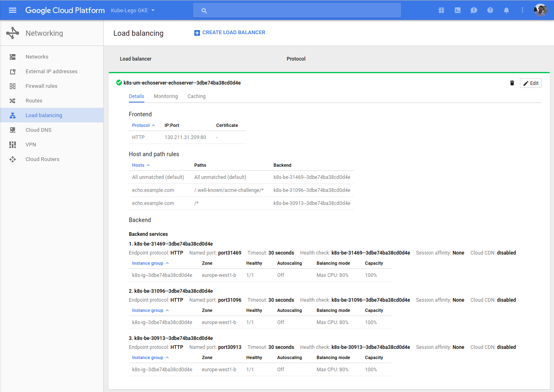Click the user account avatar

coord(541,10)
